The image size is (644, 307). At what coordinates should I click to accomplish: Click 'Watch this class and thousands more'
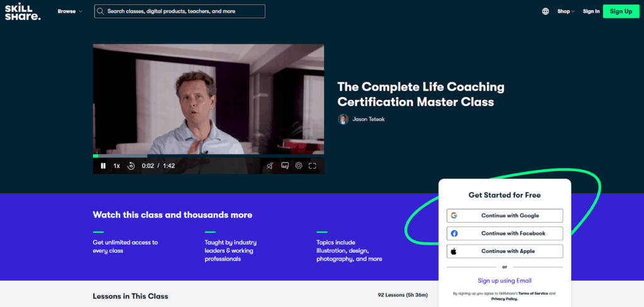[x=172, y=215]
